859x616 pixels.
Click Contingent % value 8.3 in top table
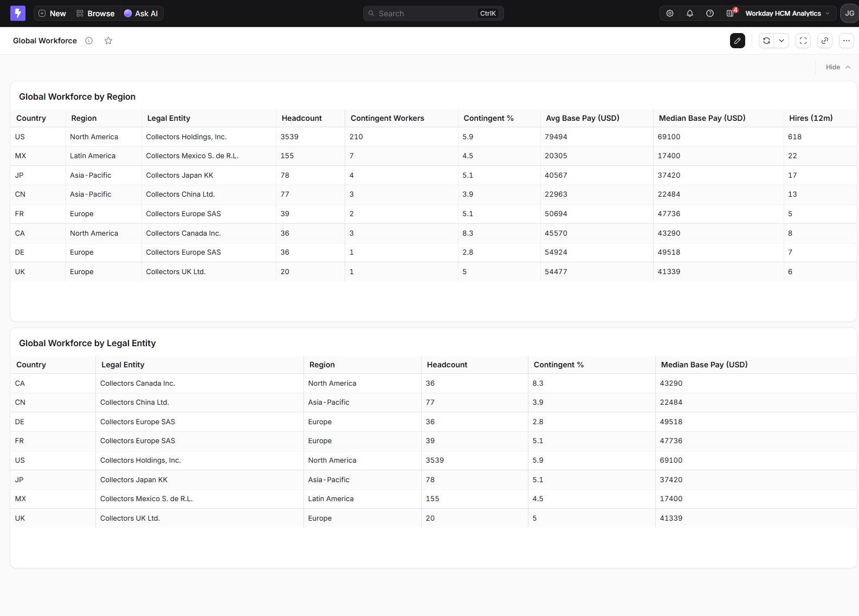tap(468, 233)
